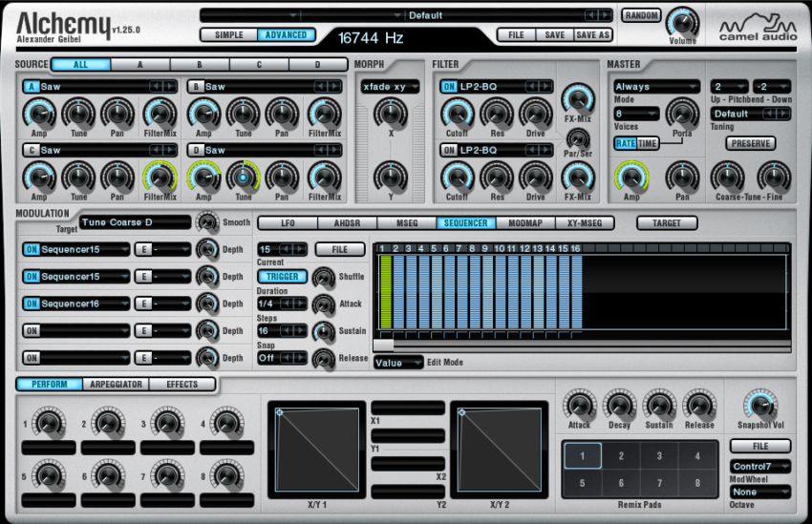
Task: Open the Value edit mode dropdown
Action: click(398, 363)
